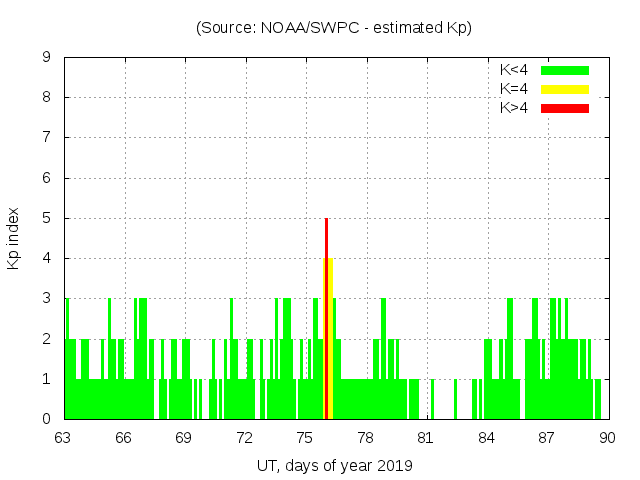This screenshot has width=640, height=480.
Task: Select the 'K=4' legend label text
Action: 514,89
